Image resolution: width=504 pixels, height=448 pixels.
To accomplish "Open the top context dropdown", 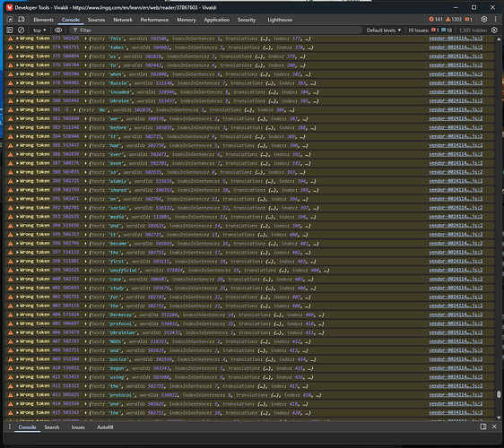I will (39, 30).
